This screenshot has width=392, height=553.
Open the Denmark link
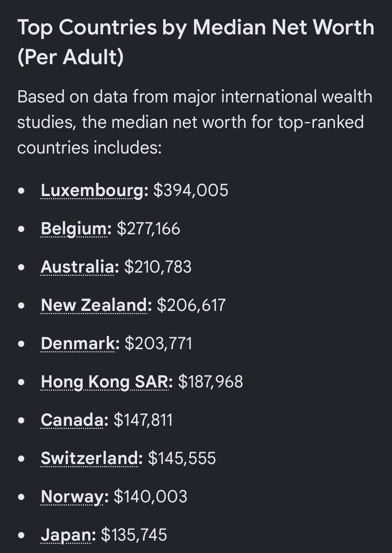[x=78, y=343]
